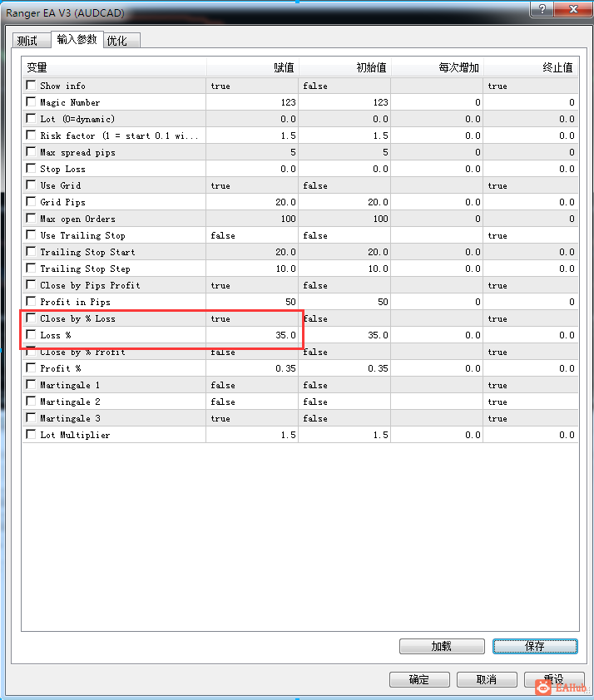Select Use Grid value 'true'
Image resolution: width=594 pixels, height=700 pixels.
(x=252, y=185)
